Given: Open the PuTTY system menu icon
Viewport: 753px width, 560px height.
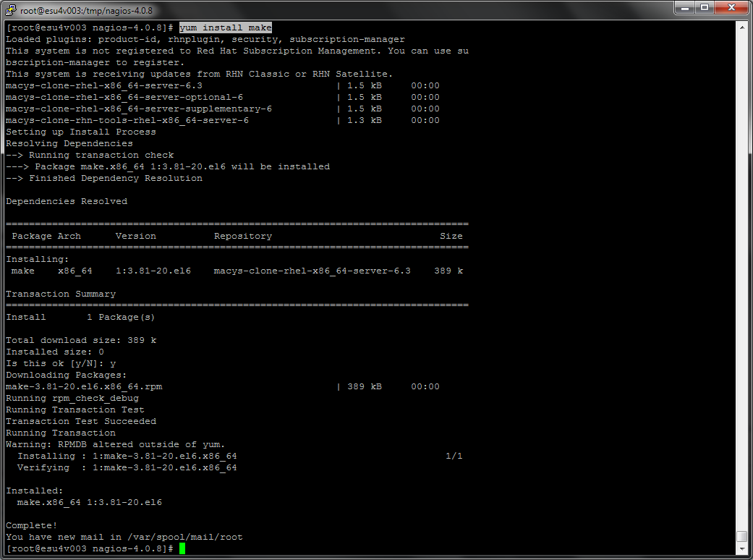Looking at the screenshot, I should pos(11,9).
